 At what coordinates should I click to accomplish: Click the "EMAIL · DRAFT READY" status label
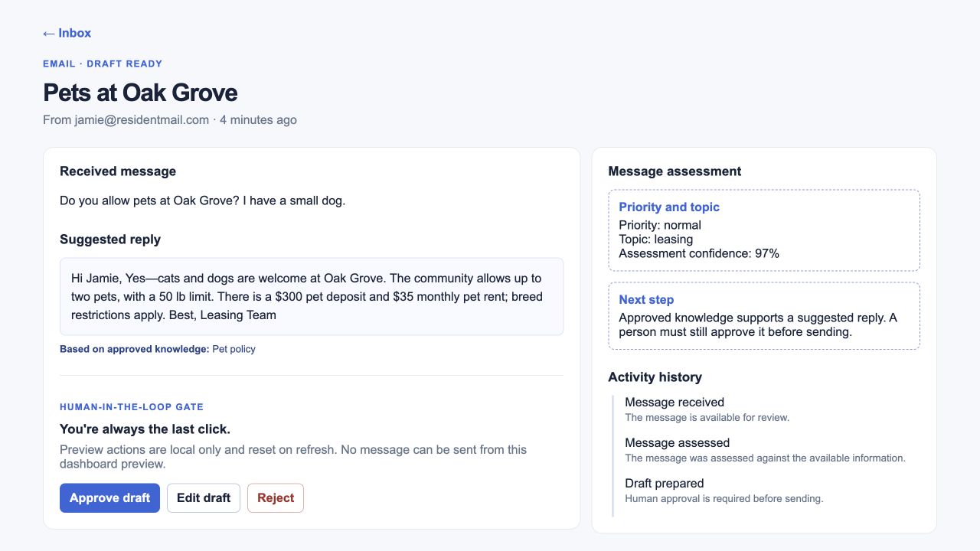point(103,64)
